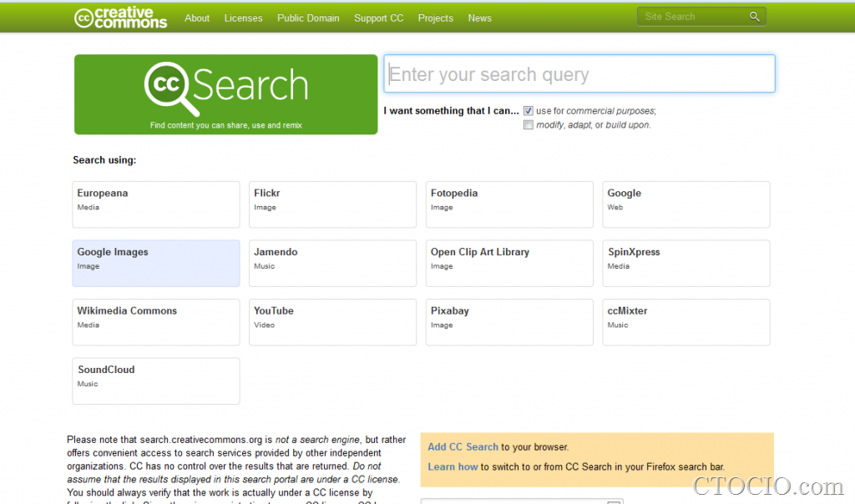Select Fotopedia image search
The height and width of the screenshot is (504, 855).
[509, 204]
